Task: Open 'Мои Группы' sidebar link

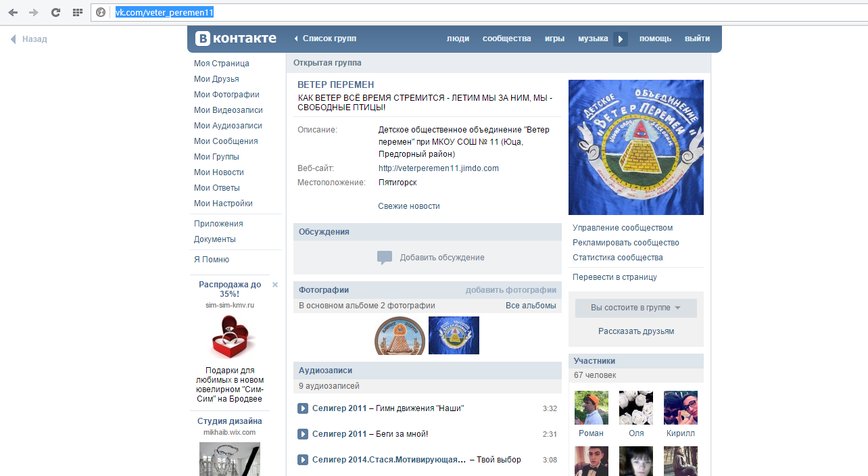Action: click(216, 157)
